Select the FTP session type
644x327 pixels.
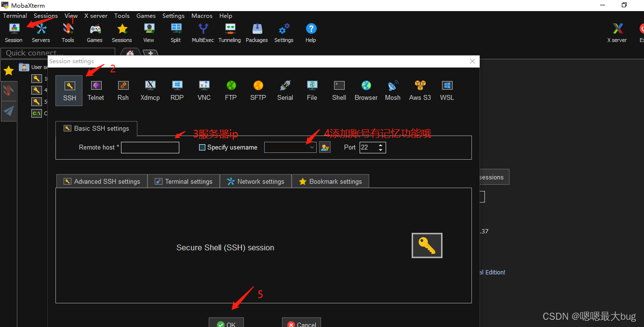coord(231,91)
